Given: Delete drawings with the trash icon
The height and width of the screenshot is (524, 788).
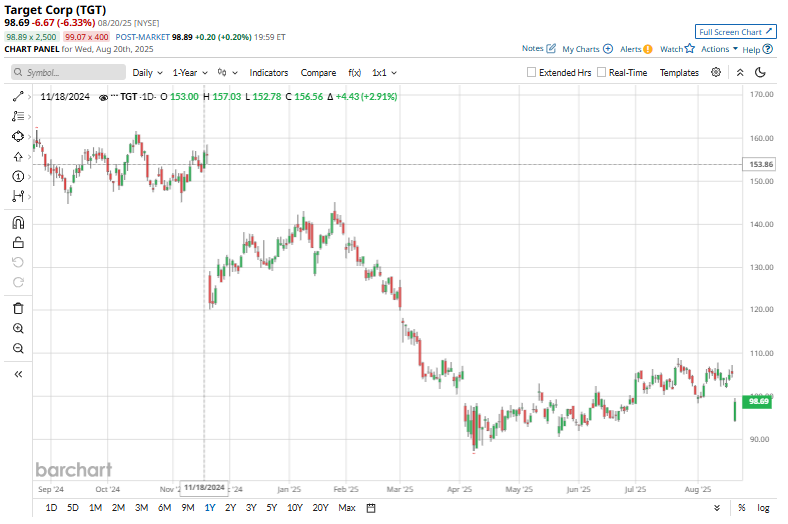Looking at the screenshot, I should tap(18, 308).
